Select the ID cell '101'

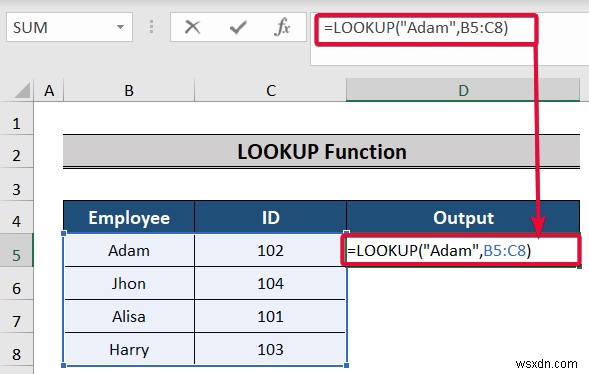[x=270, y=316]
